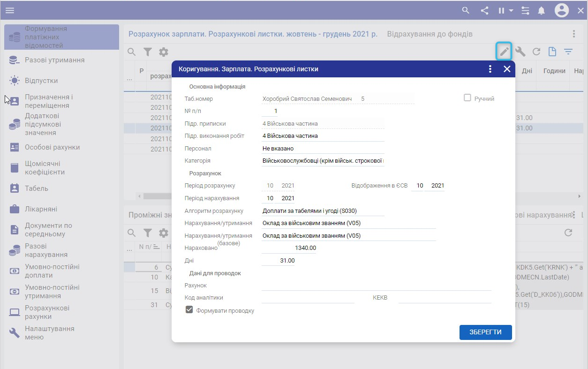Screen dimensions: 588x369
Task: Open the hamburger main menu
Action: [9, 10]
